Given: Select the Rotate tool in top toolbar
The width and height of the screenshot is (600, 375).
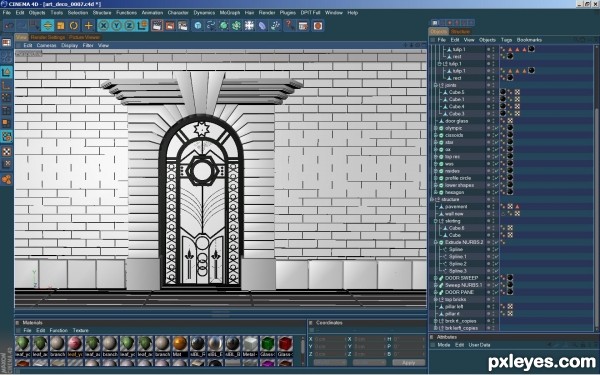Looking at the screenshot, I should click(x=73, y=26).
